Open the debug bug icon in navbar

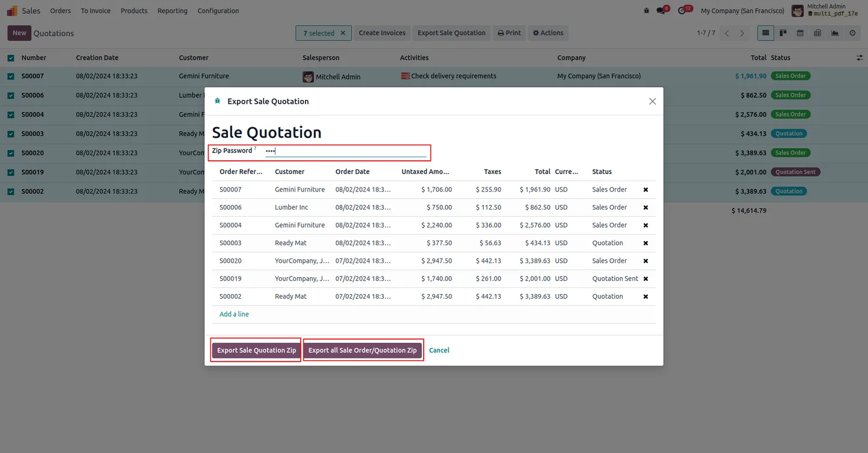(x=647, y=11)
